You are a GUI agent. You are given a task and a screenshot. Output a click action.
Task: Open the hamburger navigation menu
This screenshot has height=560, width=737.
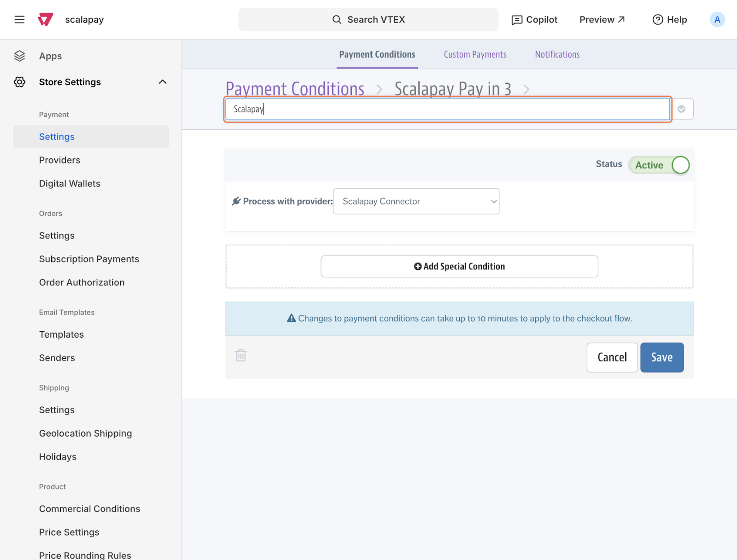pos(19,19)
